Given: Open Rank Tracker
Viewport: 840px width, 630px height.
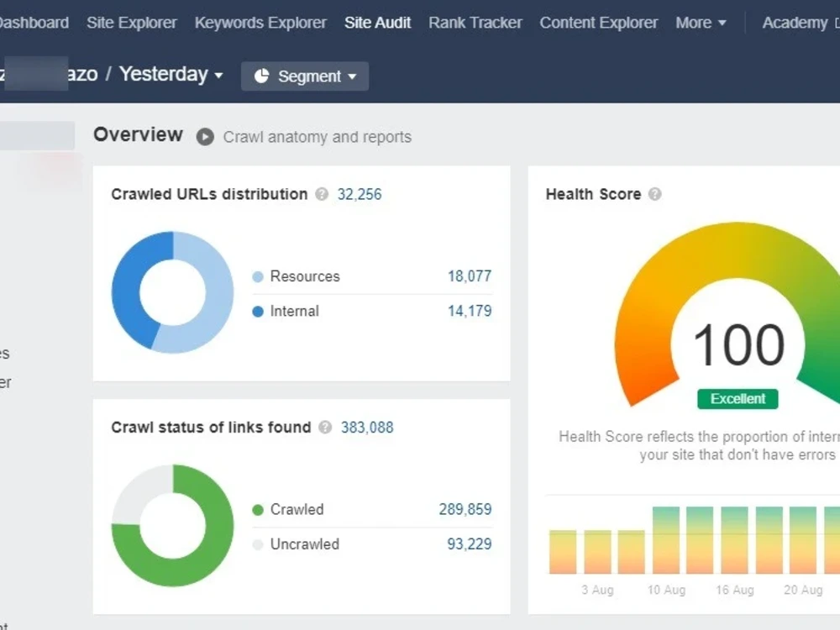Looking at the screenshot, I should (x=475, y=23).
